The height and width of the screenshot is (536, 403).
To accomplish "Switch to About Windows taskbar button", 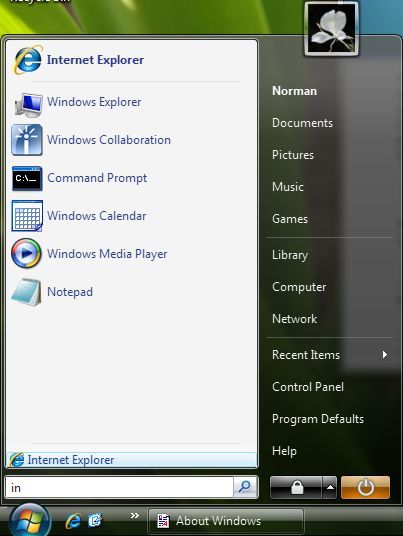I will [226, 521].
